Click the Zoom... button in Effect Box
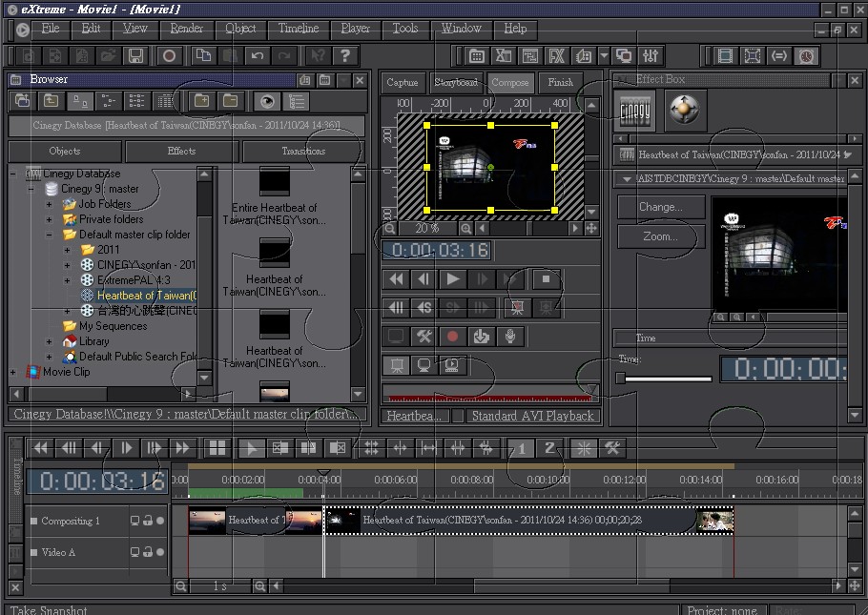 click(x=660, y=236)
